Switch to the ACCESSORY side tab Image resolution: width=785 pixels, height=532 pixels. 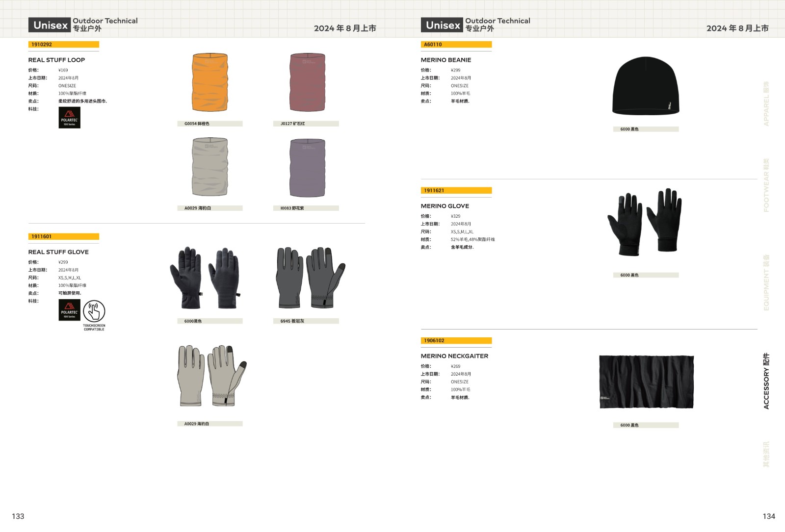tap(766, 381)
